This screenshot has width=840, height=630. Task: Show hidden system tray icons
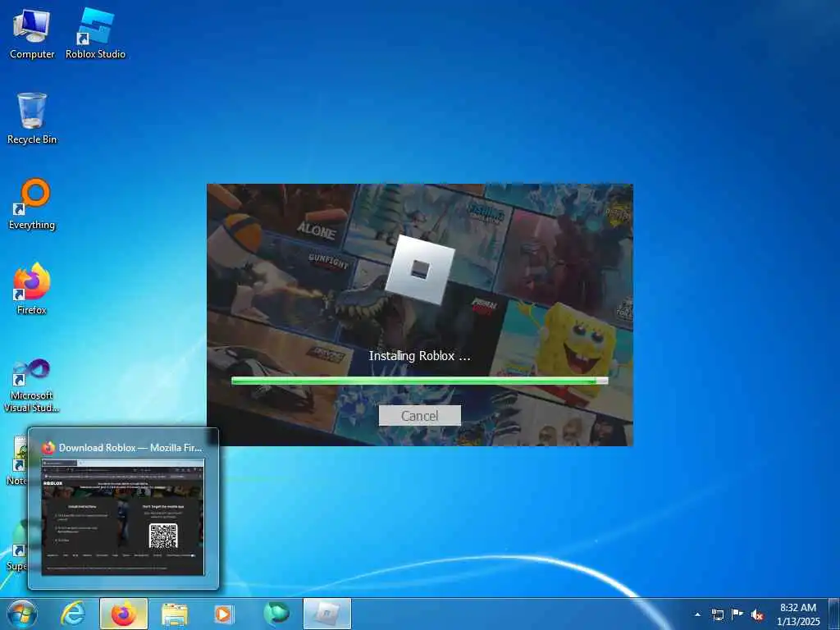point(697,614)
